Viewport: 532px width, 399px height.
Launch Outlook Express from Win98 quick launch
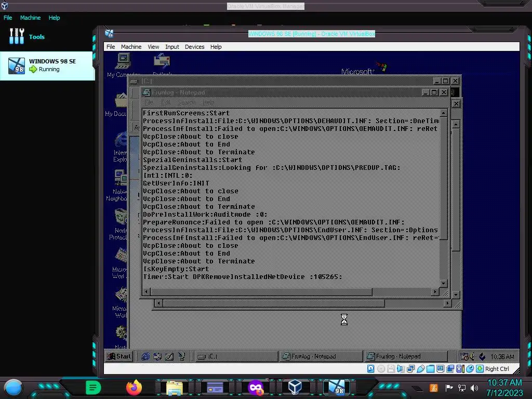157,356
